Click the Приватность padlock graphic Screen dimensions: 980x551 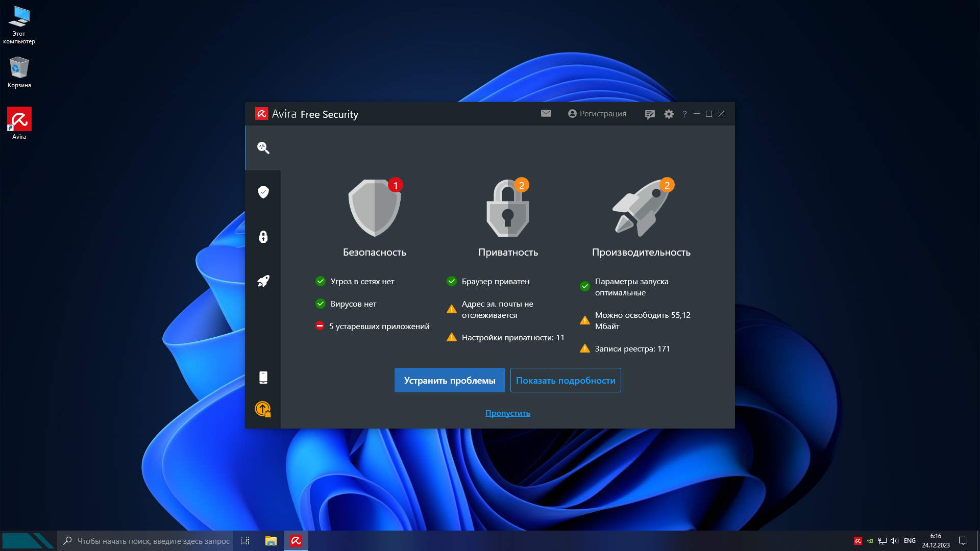507,208
